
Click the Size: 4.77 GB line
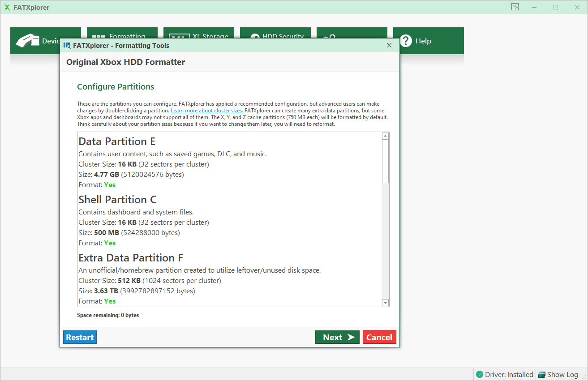pyautogui.click(x=131, y=174)
